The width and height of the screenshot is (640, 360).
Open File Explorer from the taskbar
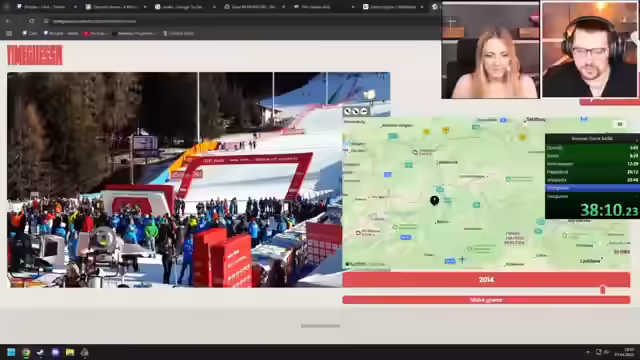pos(70,352)
